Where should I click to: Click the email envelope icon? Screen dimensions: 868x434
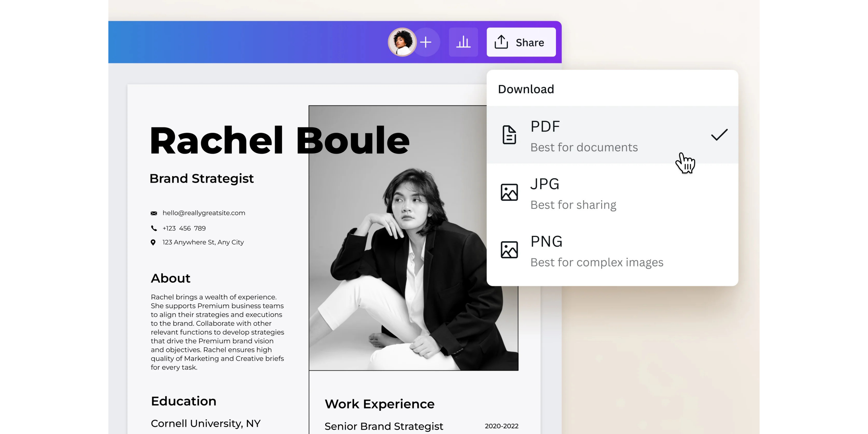(154, 213)
